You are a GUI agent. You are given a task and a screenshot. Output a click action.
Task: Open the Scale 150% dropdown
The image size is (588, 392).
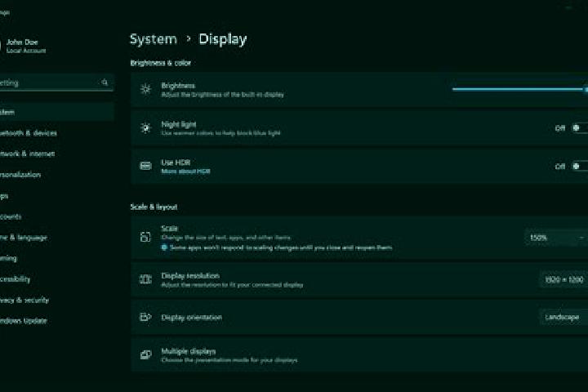click(556, 238)
